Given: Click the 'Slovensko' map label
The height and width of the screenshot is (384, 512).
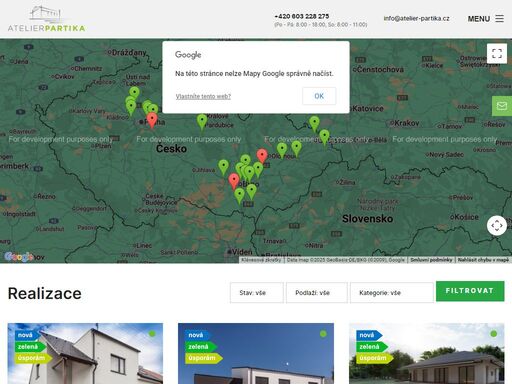Looking at the screenshot, I should pyautogui.click(x=367, y=219).
